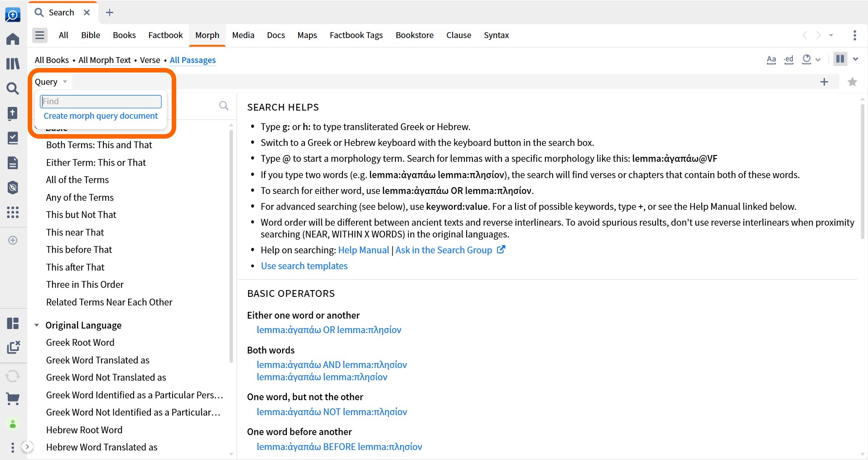Go back with the left arrow
The image size is (868, 460).
805,35
